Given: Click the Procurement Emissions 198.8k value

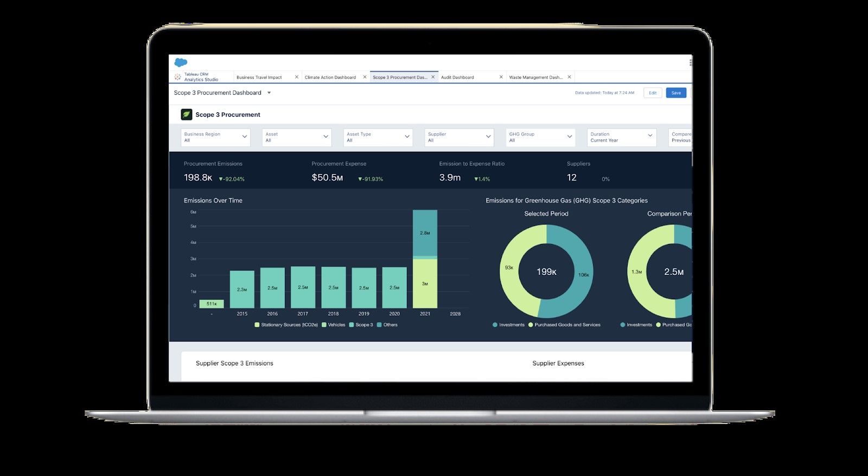Looking at the screenshot, I should [198, 178].
